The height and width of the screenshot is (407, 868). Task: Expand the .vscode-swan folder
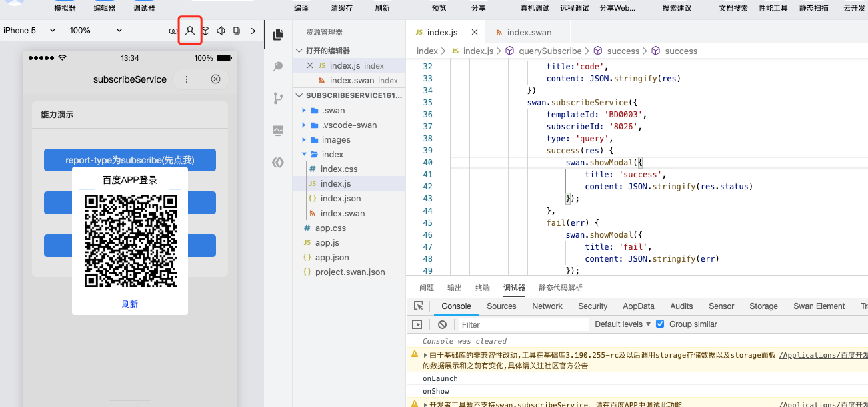click(x=304, y=125)
